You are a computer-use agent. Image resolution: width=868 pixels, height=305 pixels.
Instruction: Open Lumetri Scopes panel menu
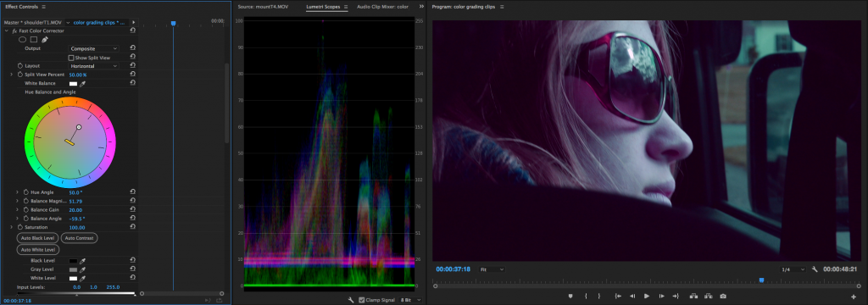tap(346, 7)
